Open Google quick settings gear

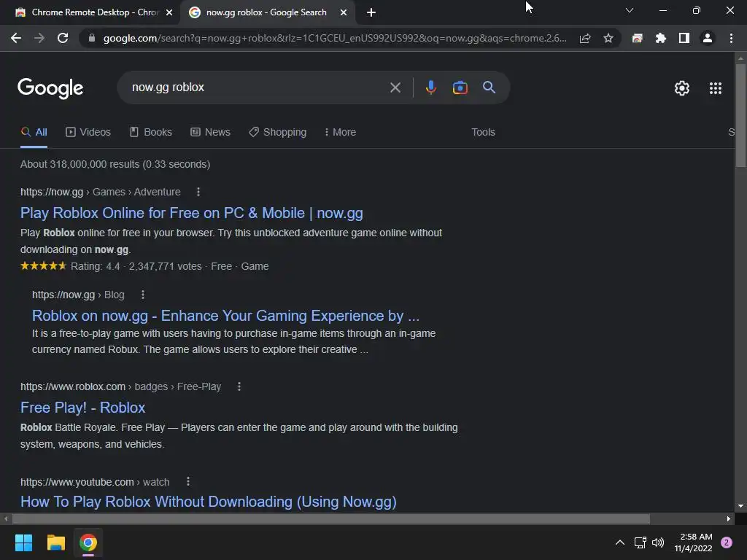pos(682,88)
